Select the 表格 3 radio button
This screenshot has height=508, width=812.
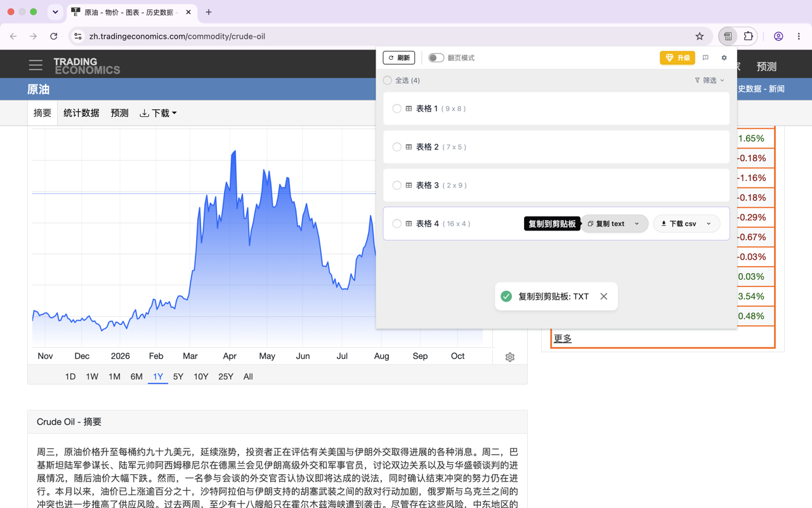click(397, 185)
